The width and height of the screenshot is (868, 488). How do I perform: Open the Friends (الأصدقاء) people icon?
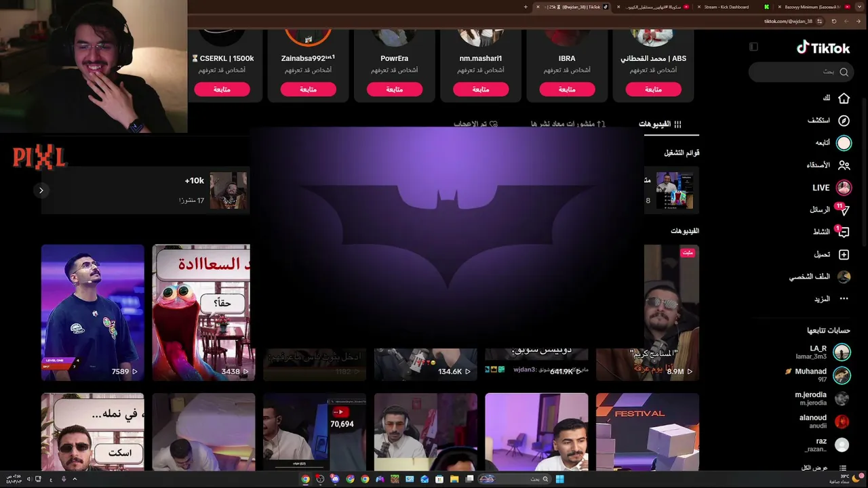click(844, 165)
